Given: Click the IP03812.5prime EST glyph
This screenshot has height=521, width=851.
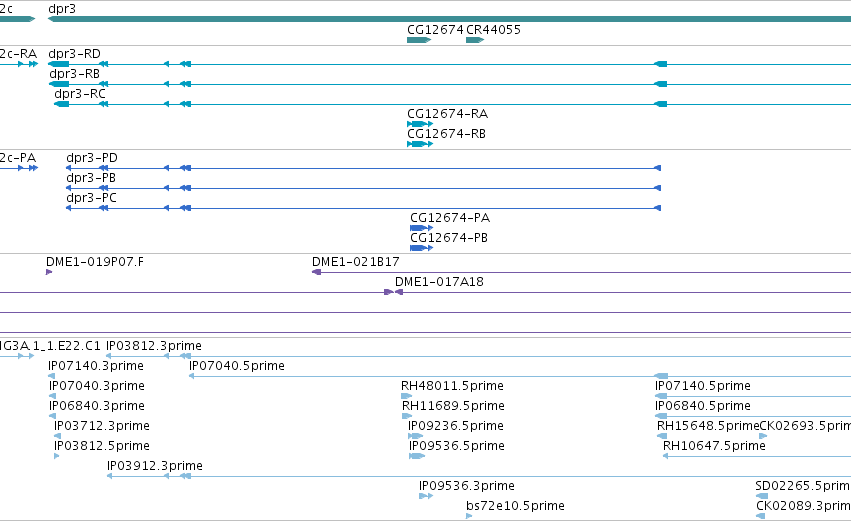Looking at the screenshot, I should (x=56, y=456).
